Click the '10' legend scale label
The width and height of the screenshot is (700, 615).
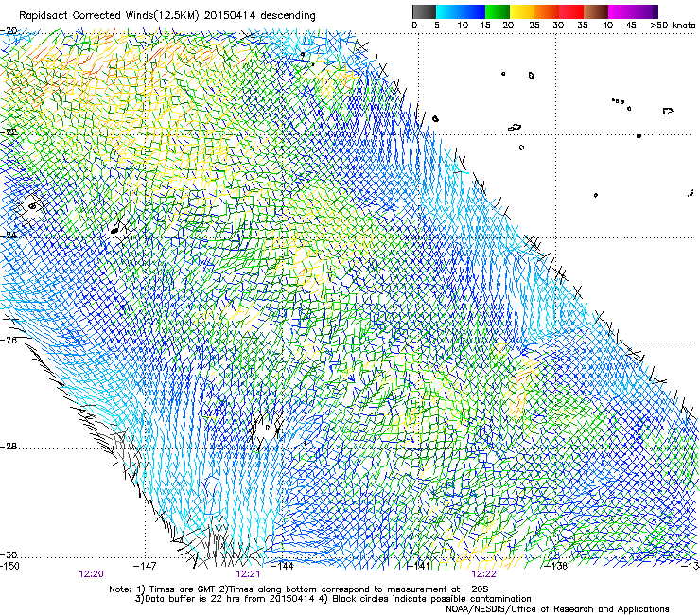click(x=463, y=26)
